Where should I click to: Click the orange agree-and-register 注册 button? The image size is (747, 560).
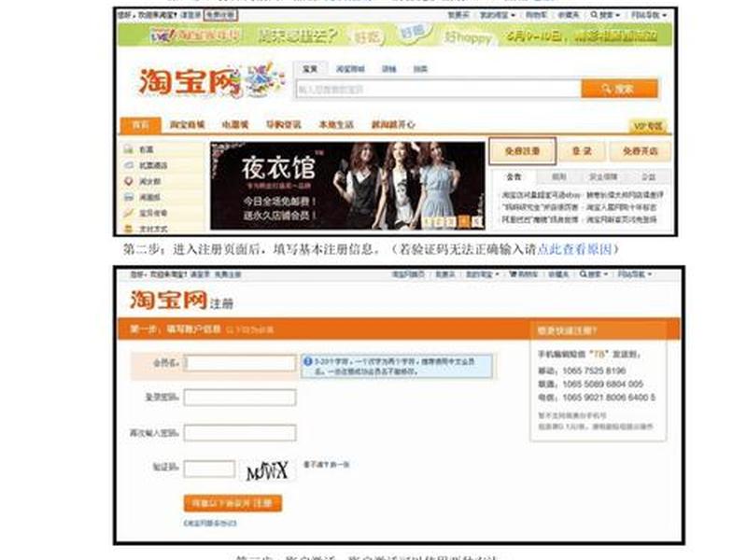click(233, 503)
